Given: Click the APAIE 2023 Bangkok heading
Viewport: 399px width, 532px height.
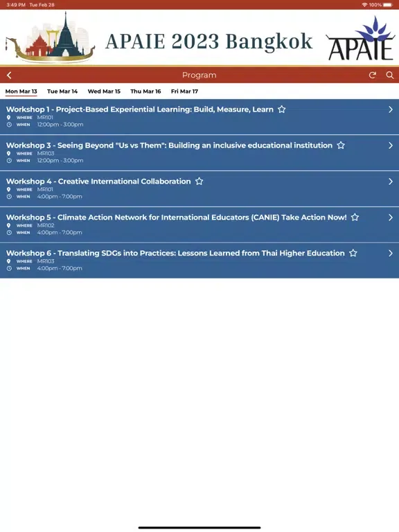Looking at the screenshot, I should [x=209, y=42].
